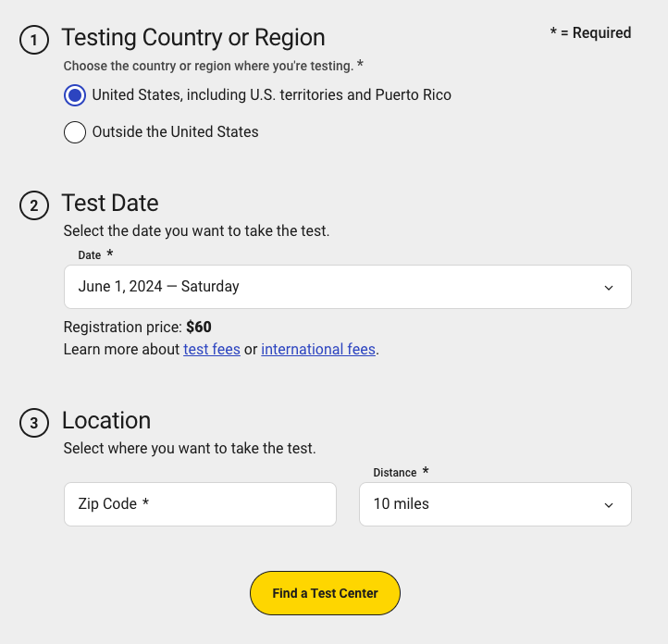Select the United States radio button
Image resolution: width=668 pixels, height=644 pixels.
(x=75, y=95)
